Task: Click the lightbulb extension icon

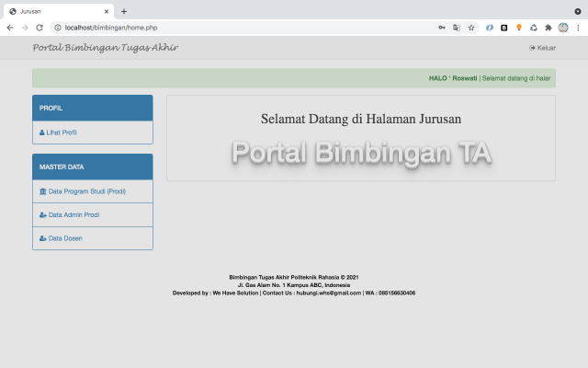Action: tap(519, 28)
